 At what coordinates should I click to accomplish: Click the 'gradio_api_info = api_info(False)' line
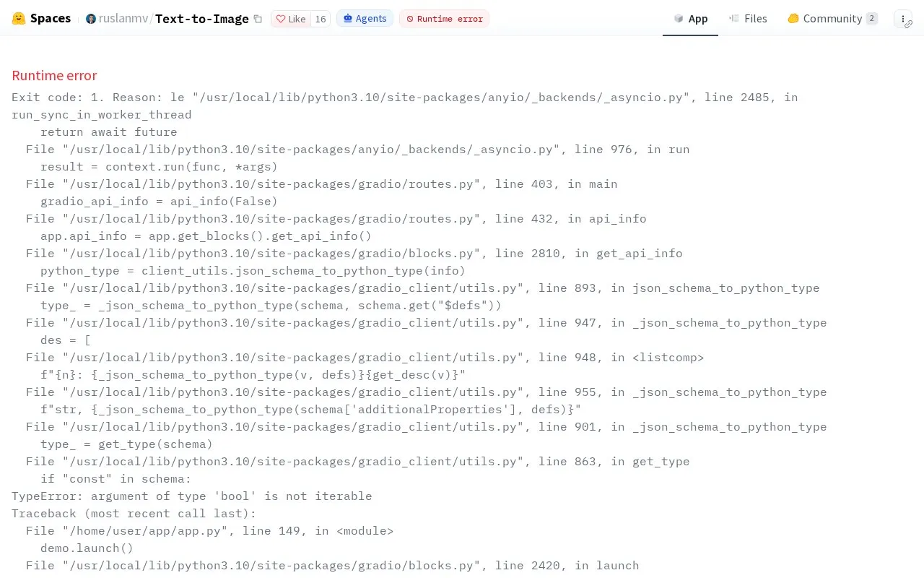click(x=160, y=201)
